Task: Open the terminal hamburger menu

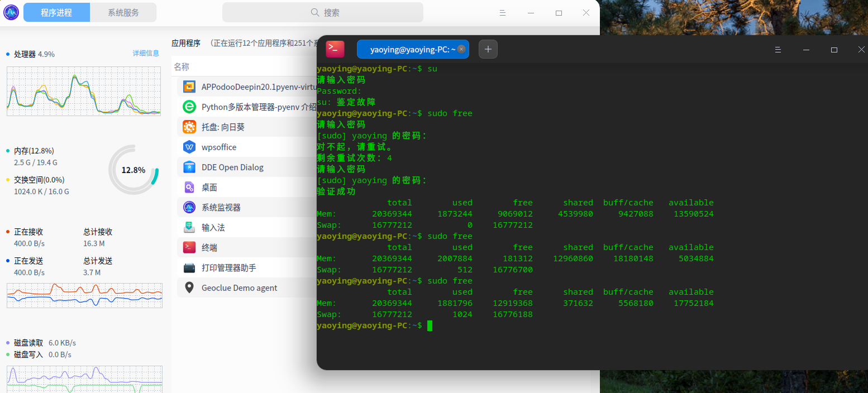Action: pos(778,50)
